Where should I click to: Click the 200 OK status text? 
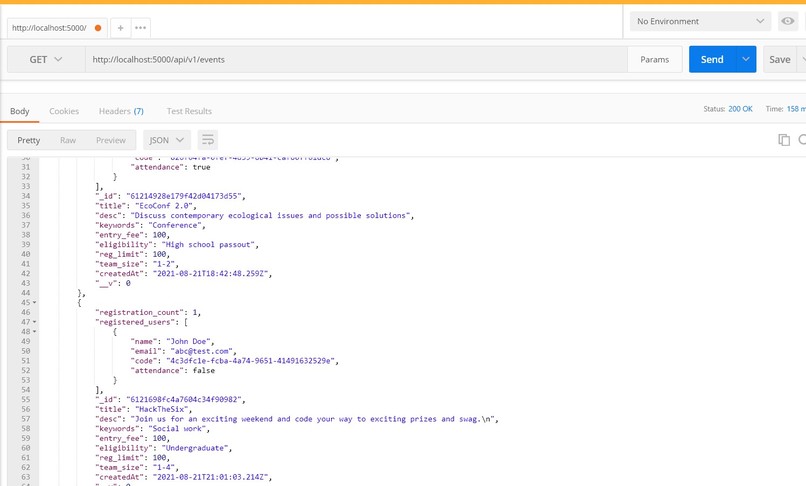coord(740,109)
